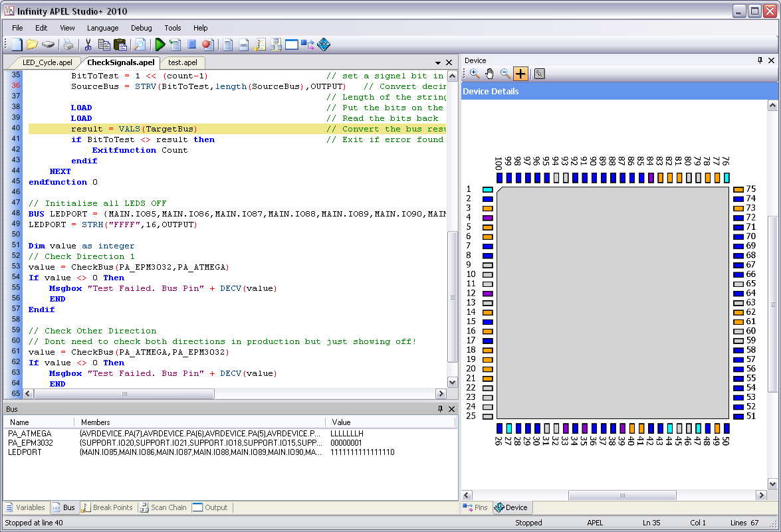
Task: Click the scissors Cut icon
Action: pos(87,44)
